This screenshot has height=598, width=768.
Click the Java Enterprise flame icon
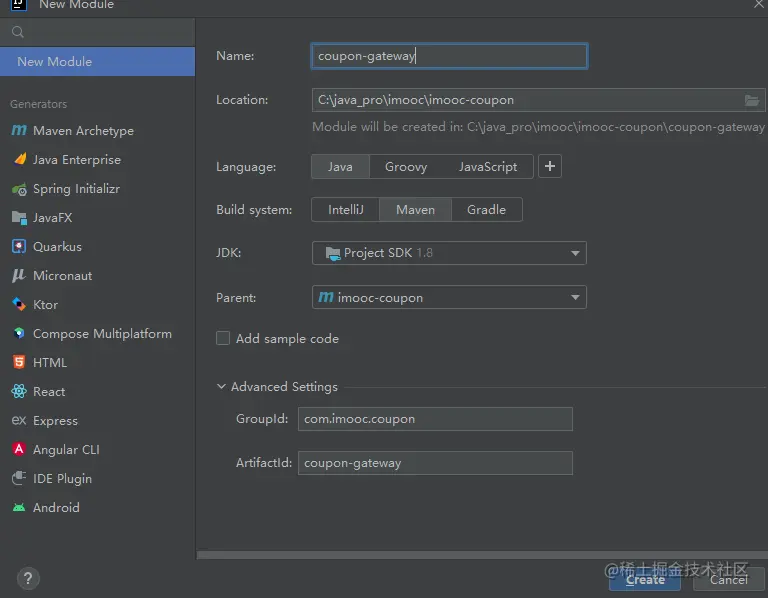[x=20, y=159]
